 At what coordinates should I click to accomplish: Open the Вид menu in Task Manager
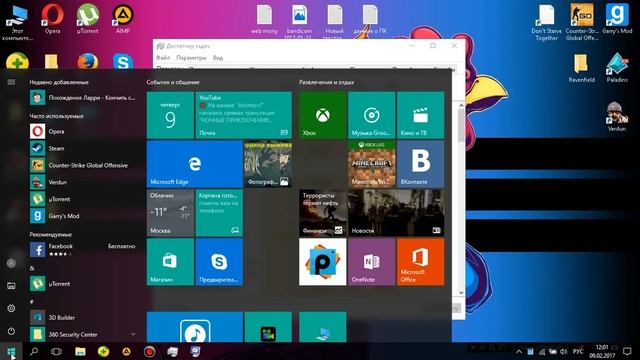pos(218,58)
